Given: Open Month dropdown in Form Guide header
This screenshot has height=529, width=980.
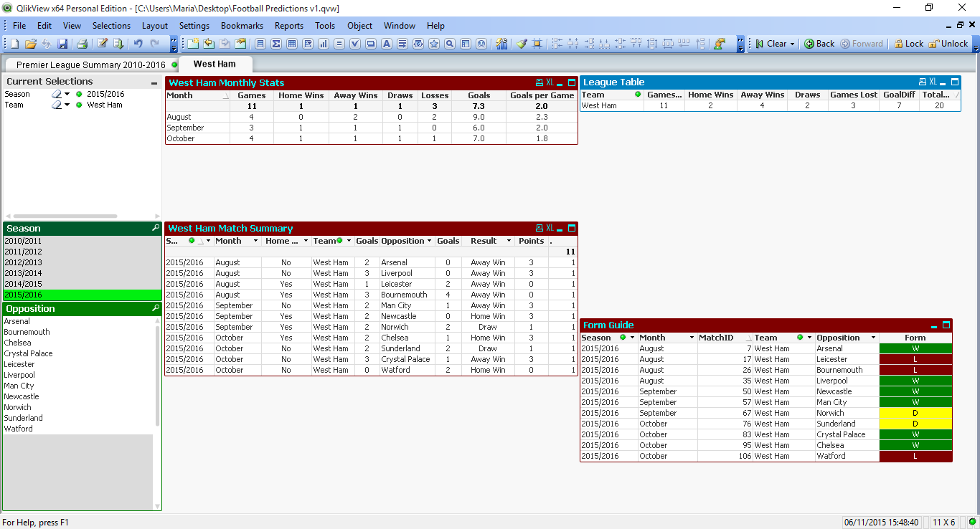Looking at the screenshot, I should pyautogui.click(x=692, y=338).
